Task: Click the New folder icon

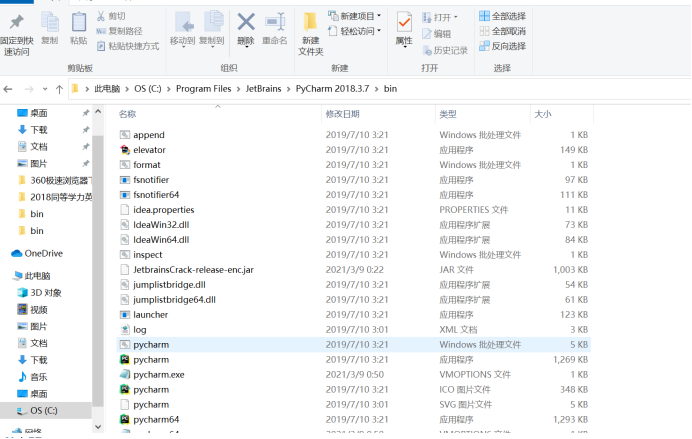Action: [x=310, y=22]
